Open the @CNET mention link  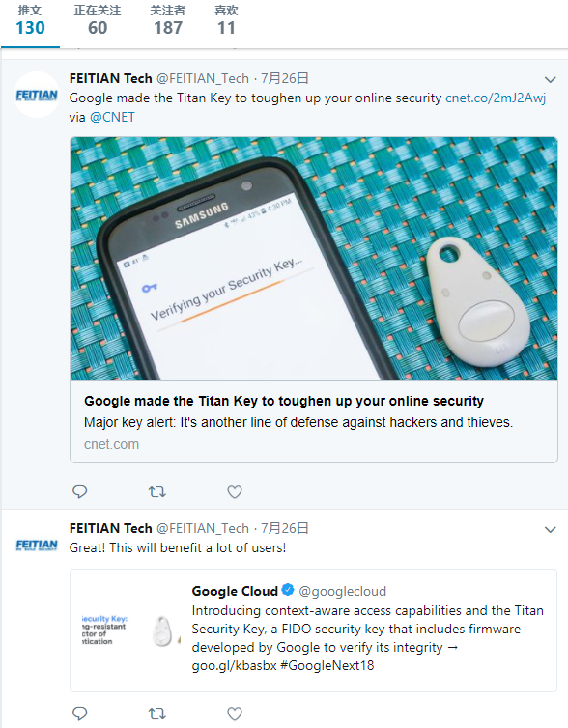tap(112, 117)
